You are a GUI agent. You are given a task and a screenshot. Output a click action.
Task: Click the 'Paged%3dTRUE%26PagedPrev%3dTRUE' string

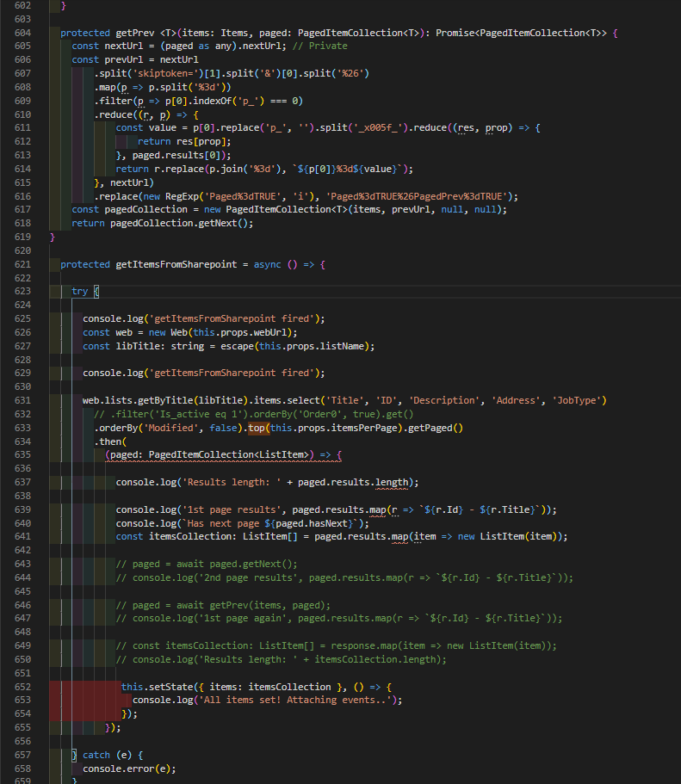click(418, 196)
